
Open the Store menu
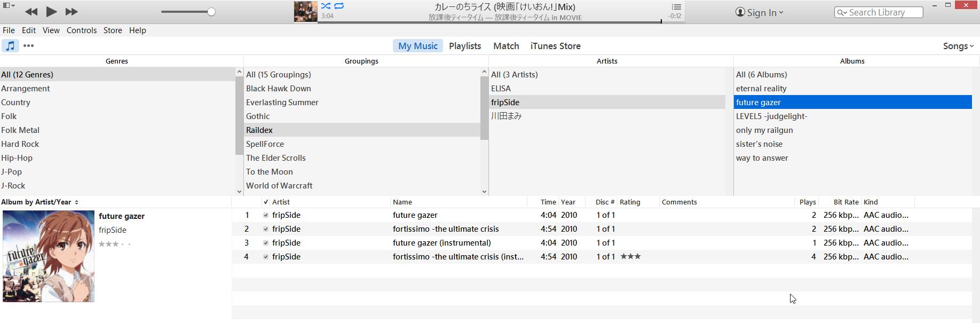click(113, 30)
